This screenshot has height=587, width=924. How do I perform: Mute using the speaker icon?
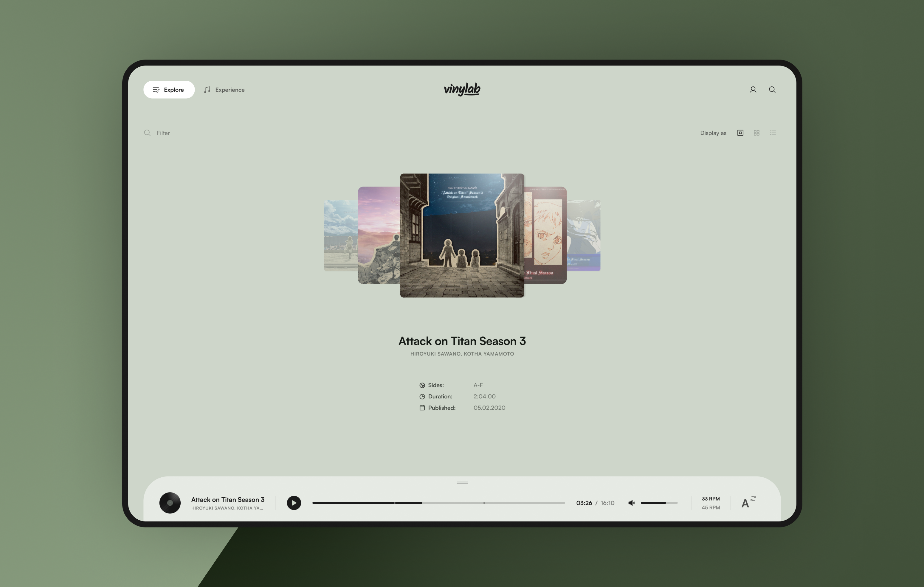pos(631,503)
